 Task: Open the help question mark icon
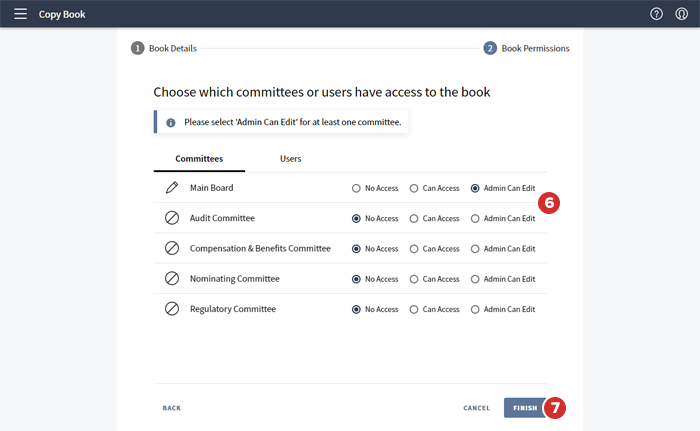click(x=656, y=14)
